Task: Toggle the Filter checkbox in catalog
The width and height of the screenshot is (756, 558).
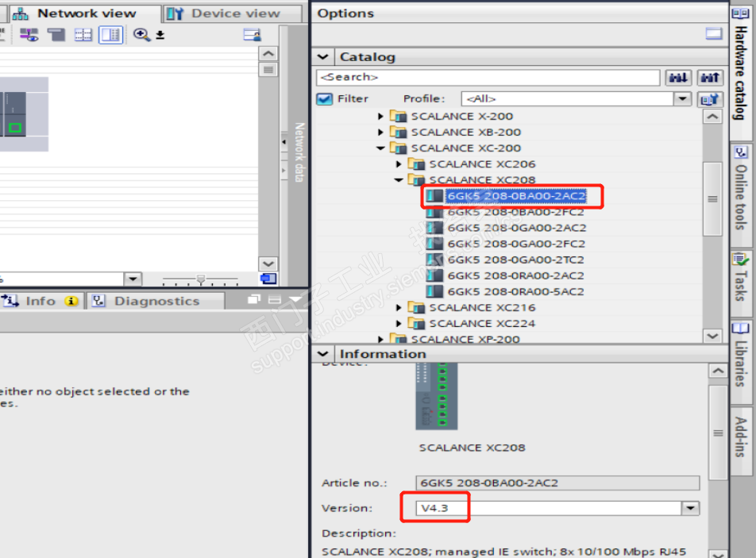Action: [x=325, y=98]
